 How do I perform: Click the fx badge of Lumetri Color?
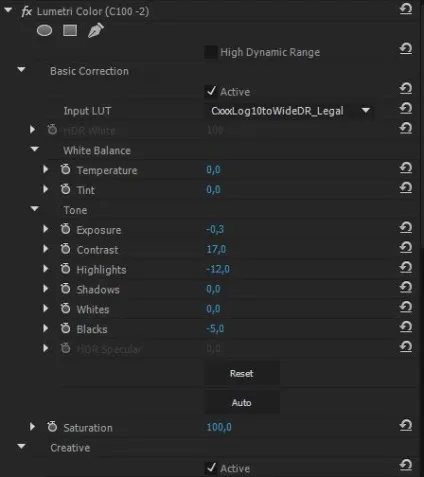[26, 12]
